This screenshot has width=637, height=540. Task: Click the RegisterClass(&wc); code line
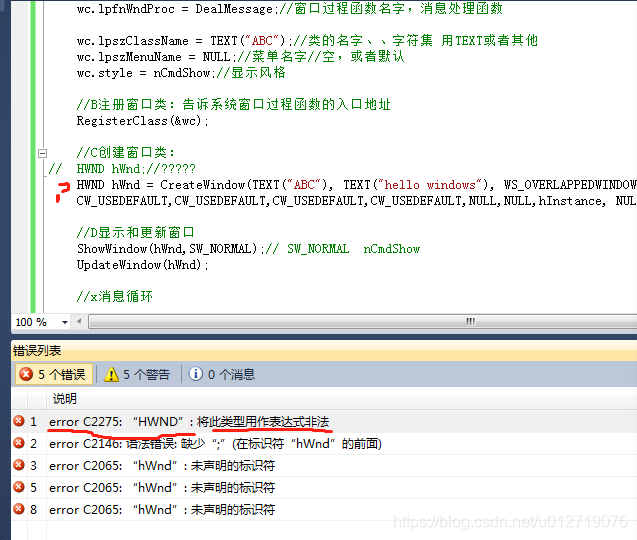(x=143, y=121)
